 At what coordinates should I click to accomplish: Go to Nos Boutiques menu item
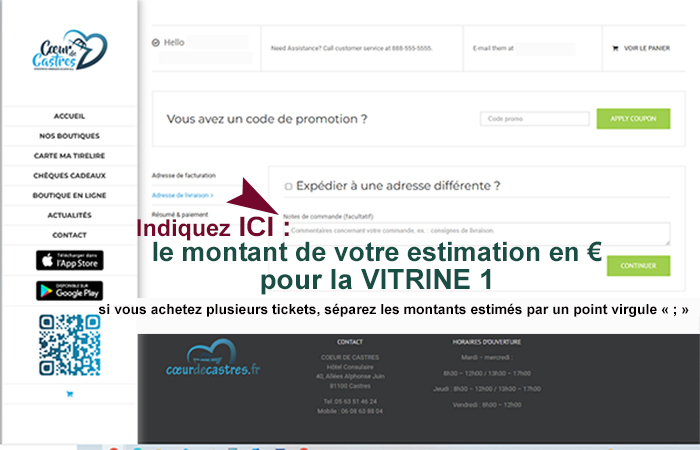coord(69,136)
